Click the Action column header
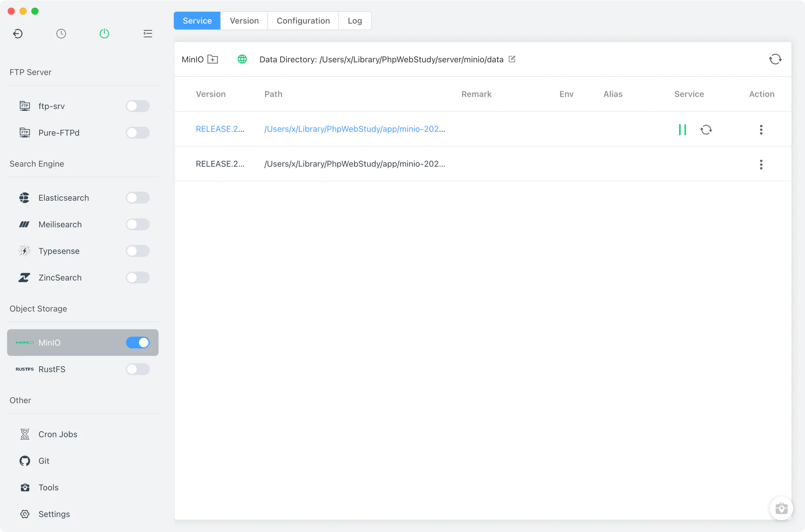Image resolution: width=805 pixels, height=532 pixels. coord(762,94)
